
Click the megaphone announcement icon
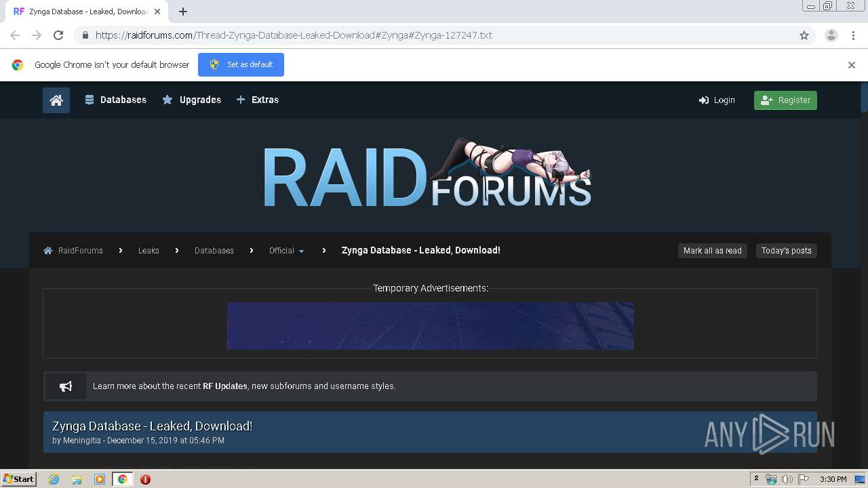[66, 386]
